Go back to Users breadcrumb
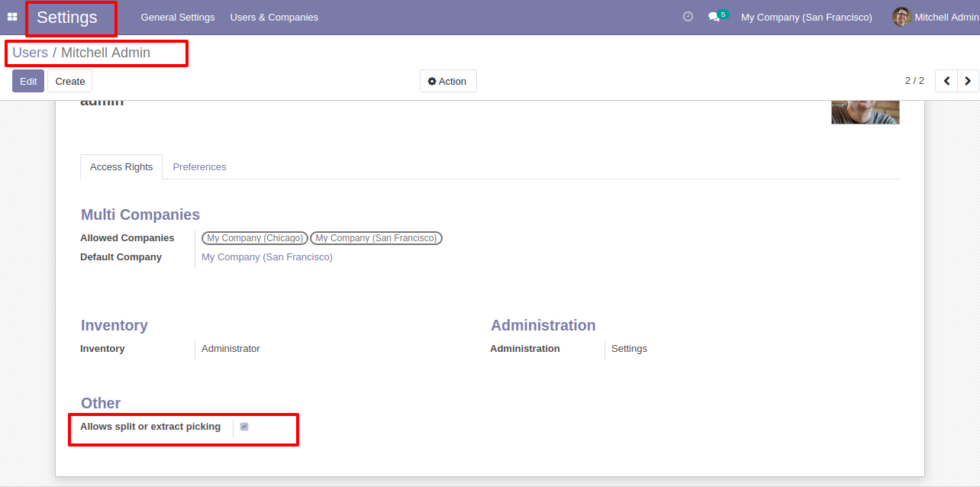This screenshot has width=980, height=487. coord(30,53)
